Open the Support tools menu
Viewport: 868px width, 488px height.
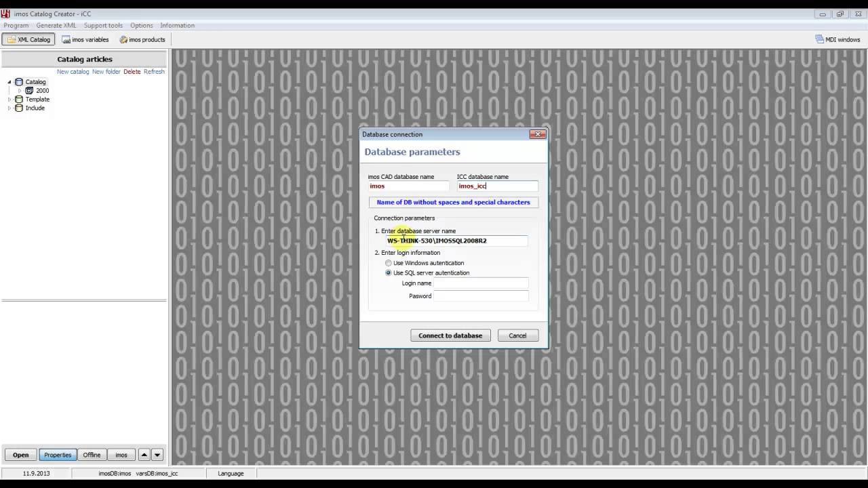click(103, 26)
